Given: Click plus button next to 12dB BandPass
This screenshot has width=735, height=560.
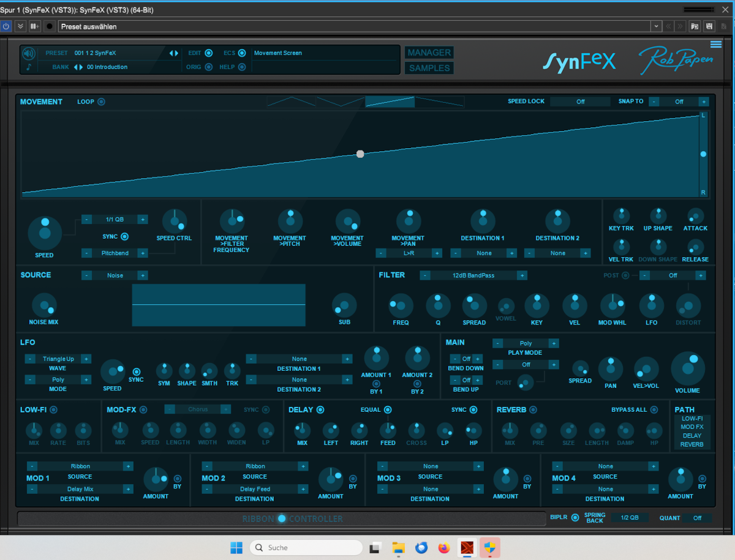Looking at the screenshot, I should coord(522,275).
